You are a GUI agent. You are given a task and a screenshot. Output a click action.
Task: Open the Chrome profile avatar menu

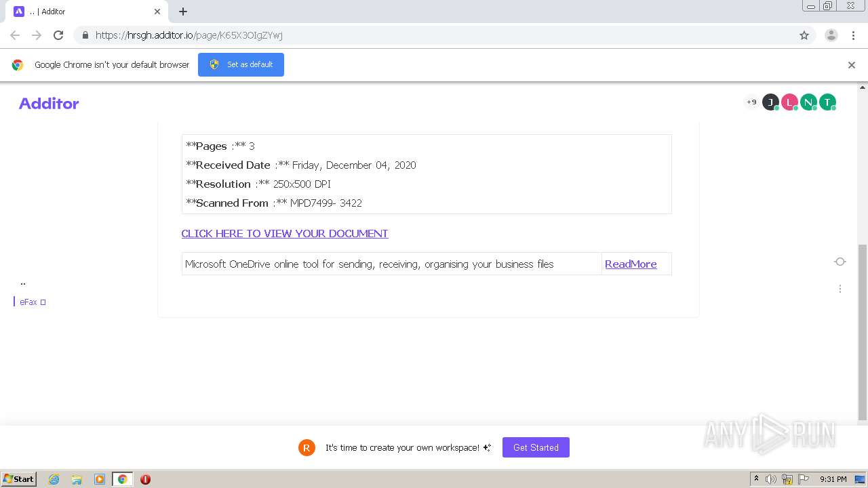coord(831,35)
